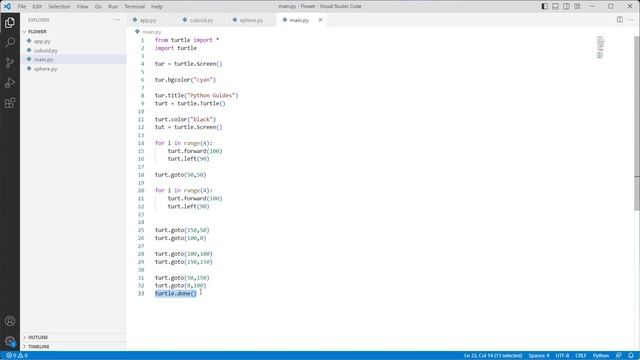Expand the OUTLINE section
The image size is (640, 360).
73,337
